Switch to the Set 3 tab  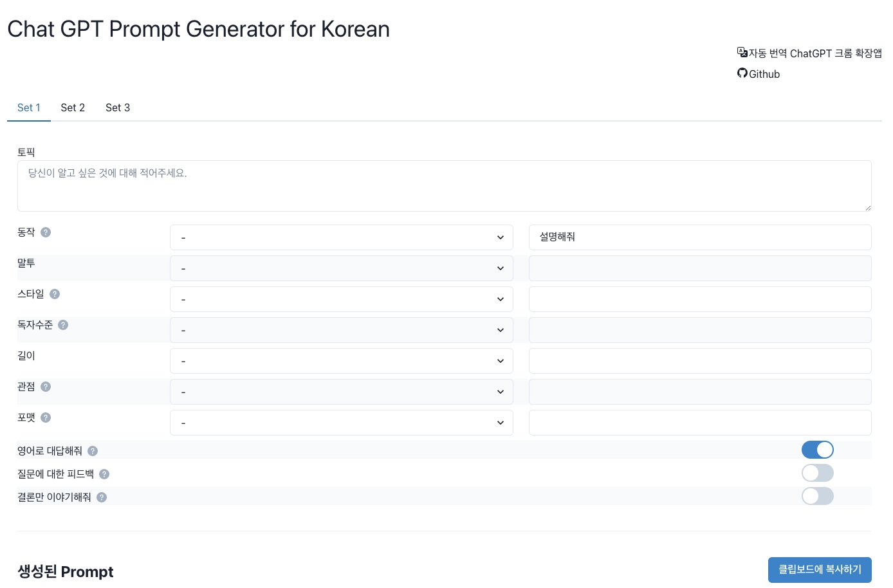[118, 107]
